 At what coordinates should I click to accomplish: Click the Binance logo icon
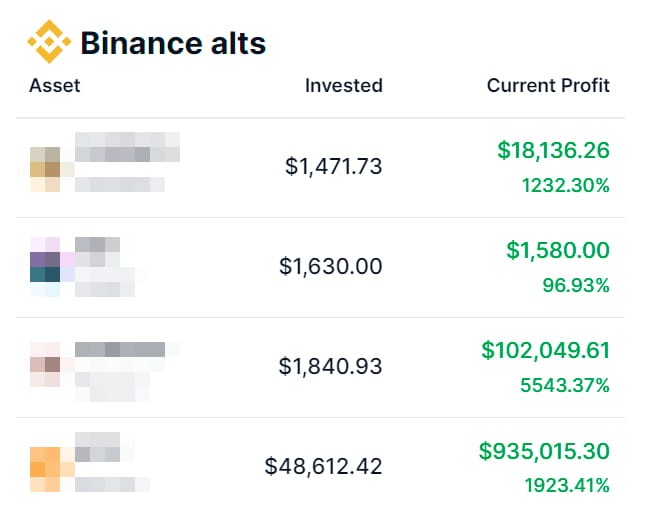tap(49, 43)
